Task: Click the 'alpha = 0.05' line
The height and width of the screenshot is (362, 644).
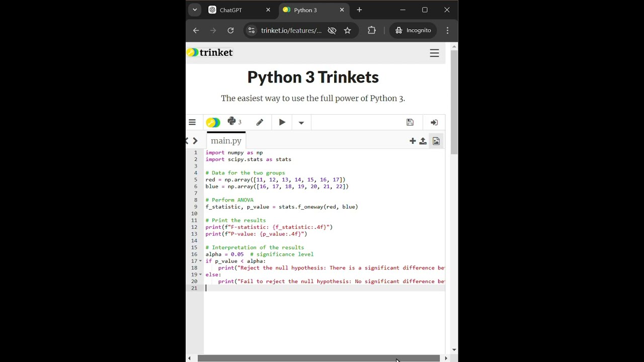Action: 259,254
